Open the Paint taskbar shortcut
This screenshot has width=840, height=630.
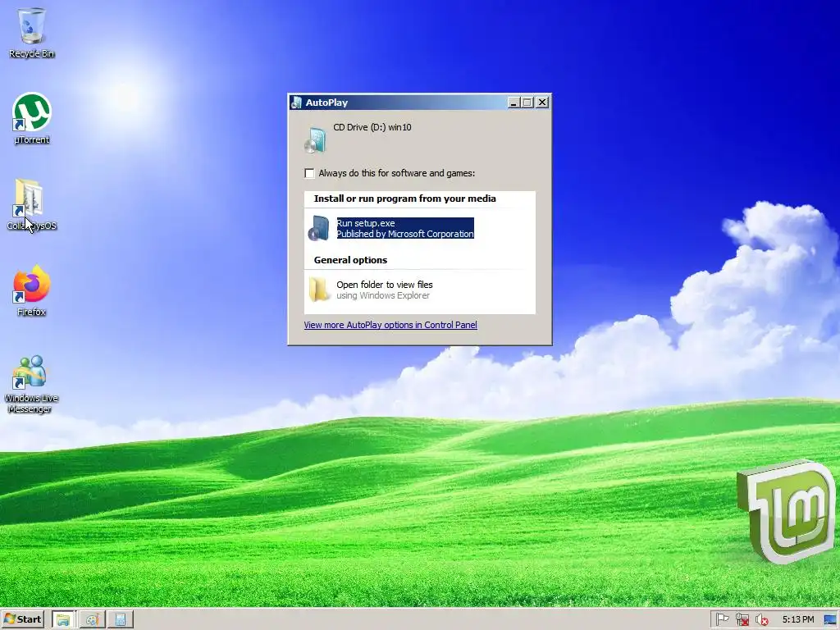[x=92, y=619]
